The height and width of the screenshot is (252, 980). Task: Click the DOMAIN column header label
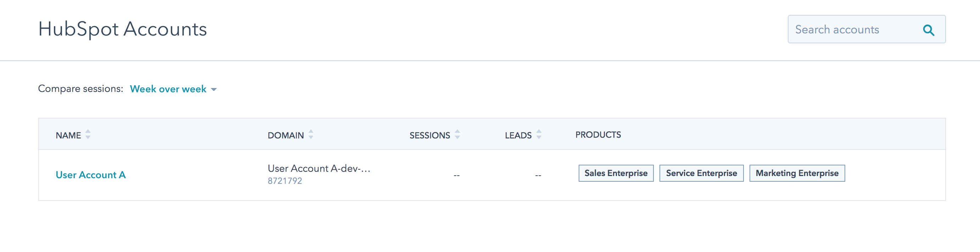(x=286, y=136)
